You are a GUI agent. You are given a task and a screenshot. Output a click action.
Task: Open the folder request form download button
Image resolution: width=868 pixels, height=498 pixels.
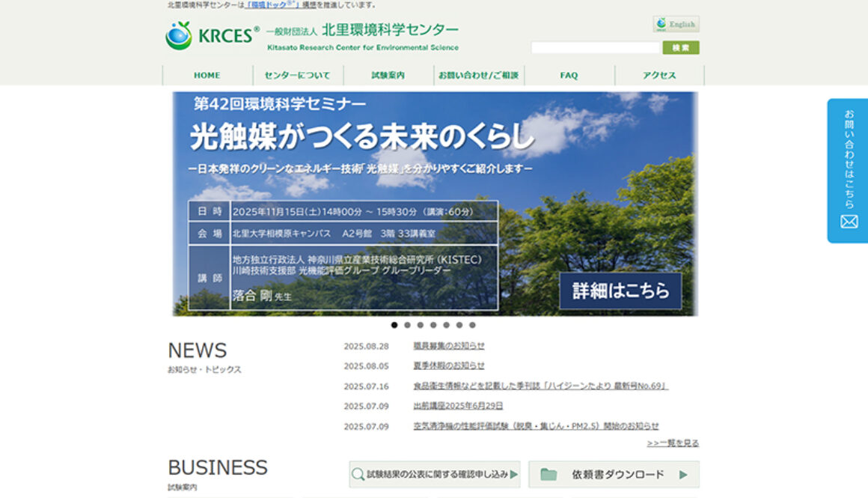614,474
